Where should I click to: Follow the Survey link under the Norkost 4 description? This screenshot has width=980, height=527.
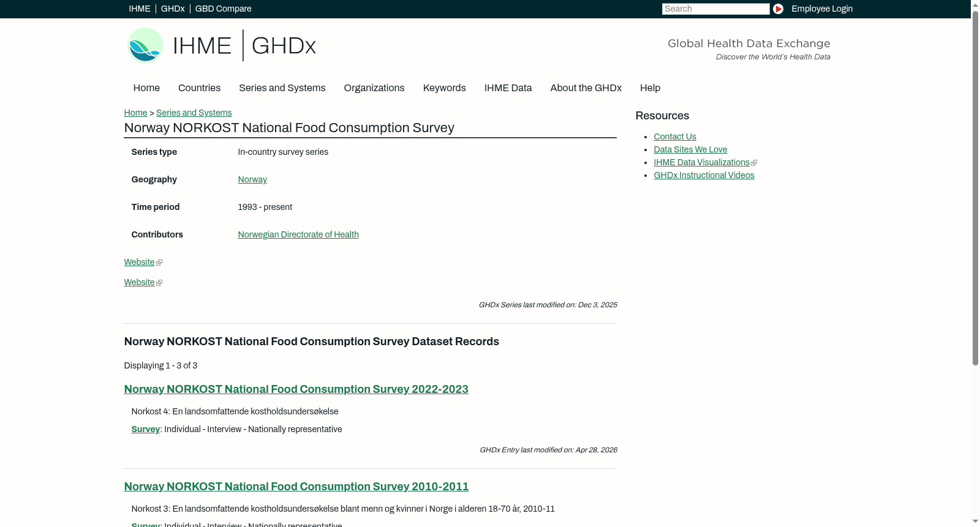[146, 429]
